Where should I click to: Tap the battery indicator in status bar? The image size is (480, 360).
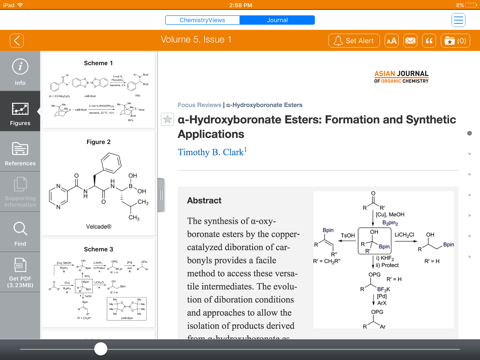point(471,5)
